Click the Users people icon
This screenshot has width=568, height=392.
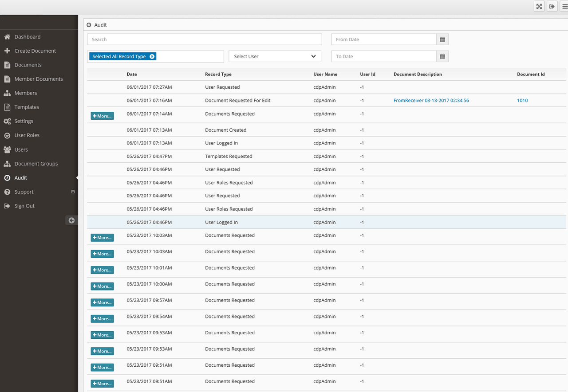coord(7,149)
